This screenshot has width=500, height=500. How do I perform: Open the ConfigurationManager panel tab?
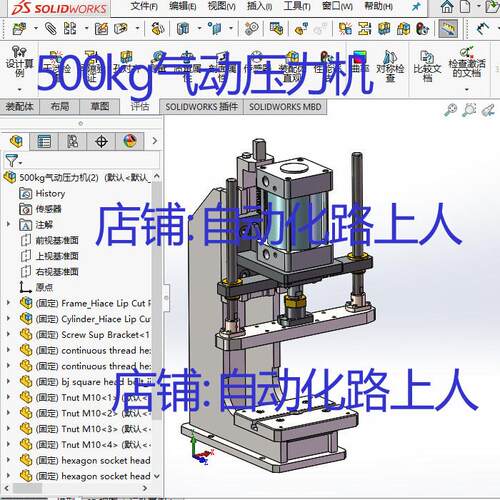[x=73, y=141]
